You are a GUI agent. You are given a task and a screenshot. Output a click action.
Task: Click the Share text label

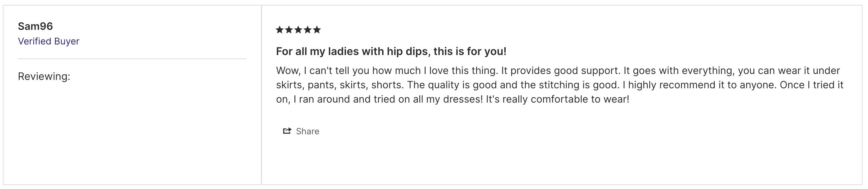pos(307,131)
